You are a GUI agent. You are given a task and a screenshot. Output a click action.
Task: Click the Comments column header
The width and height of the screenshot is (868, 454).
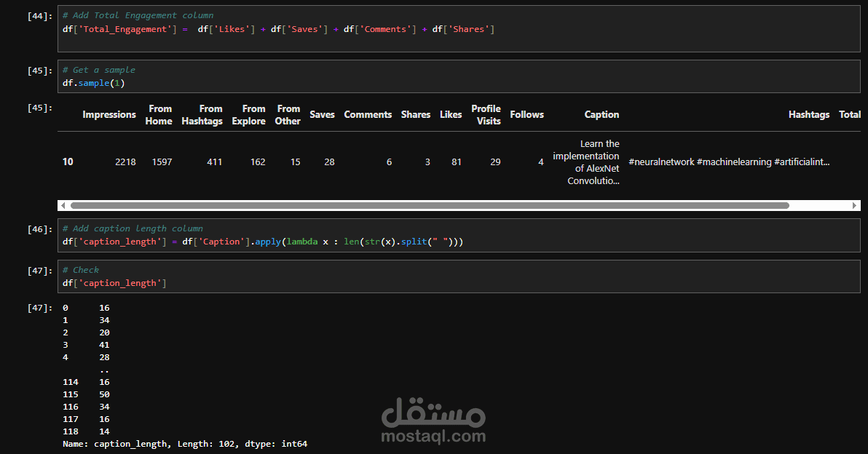coord(368,114)
